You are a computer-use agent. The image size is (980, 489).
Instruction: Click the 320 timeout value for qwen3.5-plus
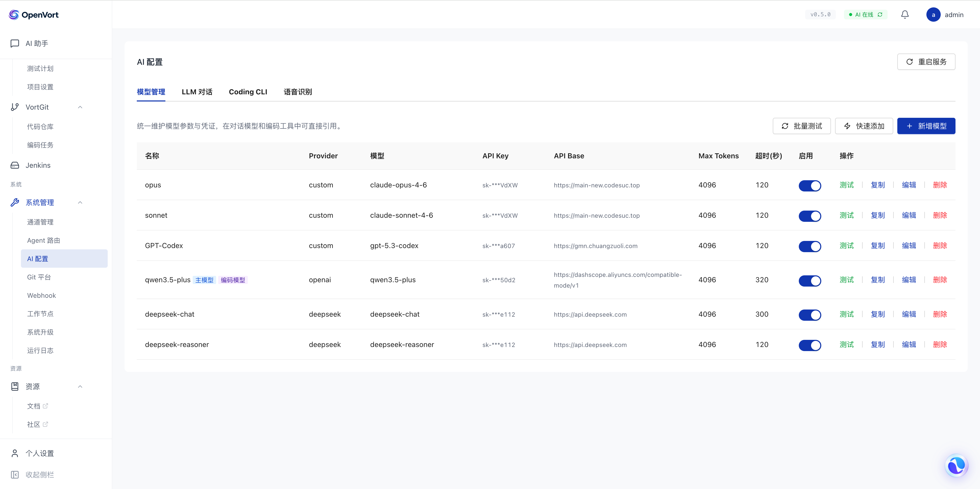[x=762, y=280]
